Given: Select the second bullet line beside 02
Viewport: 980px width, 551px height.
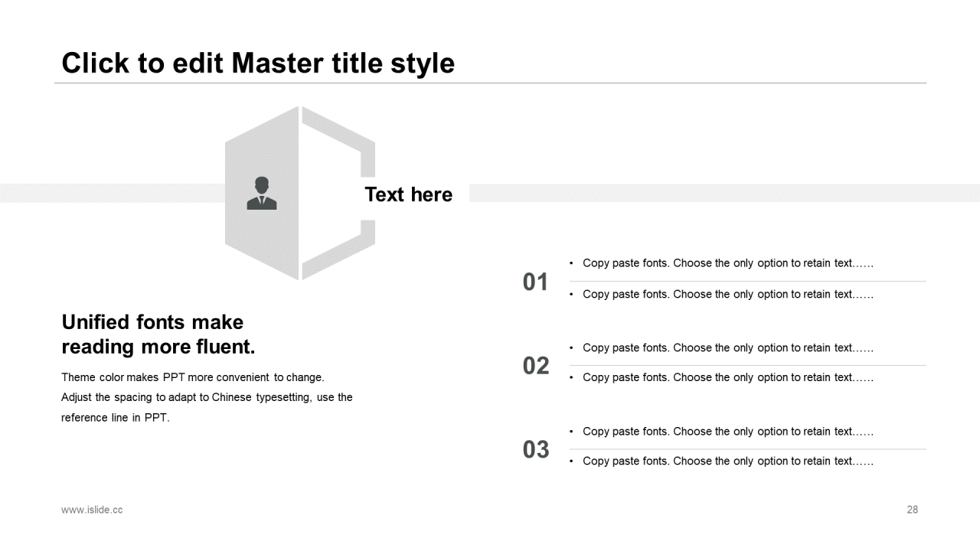Looking at the screenshot, I should tap(727, 377).
